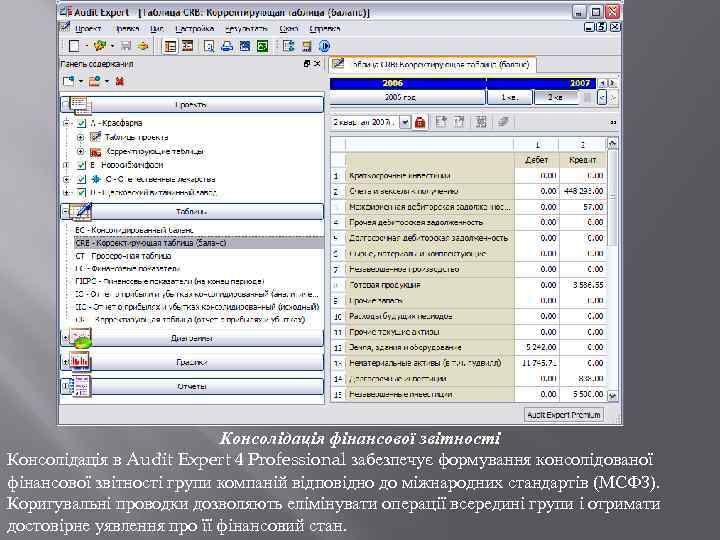Select CT - Проверочная таблица item
The image size is (720, 540).
coord(123,256)
